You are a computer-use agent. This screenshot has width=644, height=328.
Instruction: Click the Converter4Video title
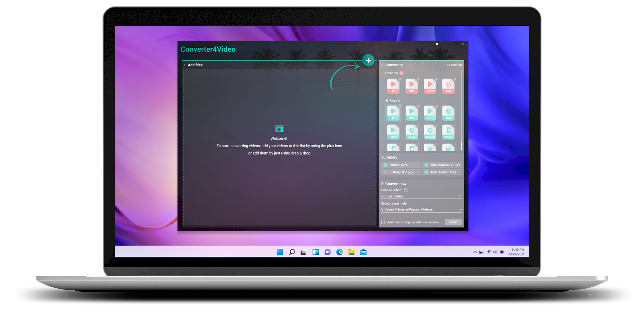(208, 49)
